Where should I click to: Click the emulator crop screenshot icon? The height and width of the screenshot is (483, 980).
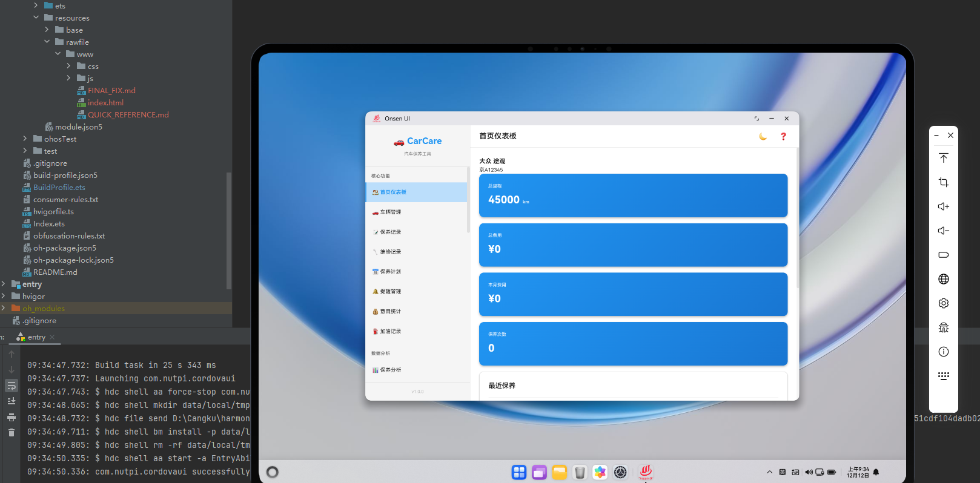(x=944, y=182)
